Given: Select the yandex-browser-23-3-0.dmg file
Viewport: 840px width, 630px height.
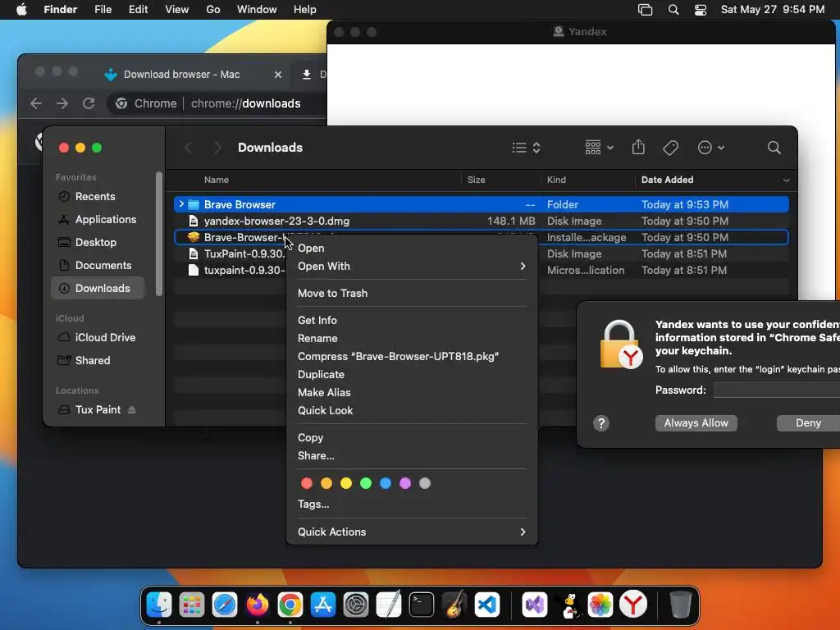Looking at the screenshot, I should tap(481, 221).
